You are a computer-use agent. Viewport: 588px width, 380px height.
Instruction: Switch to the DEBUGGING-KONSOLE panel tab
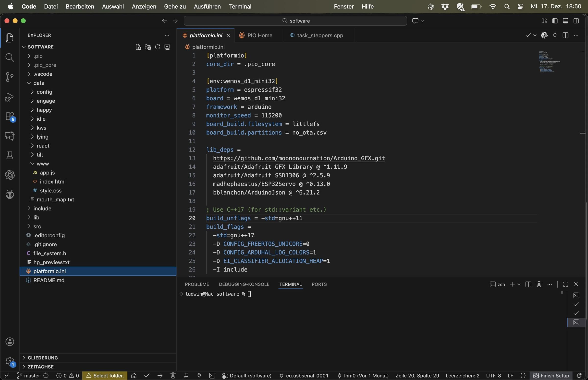click(x=244, y=284)
